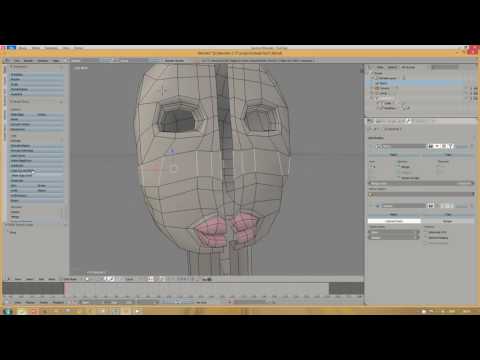Click the Mirror Object field
This screenshot has height=360, width=480.
click(421, 194)
